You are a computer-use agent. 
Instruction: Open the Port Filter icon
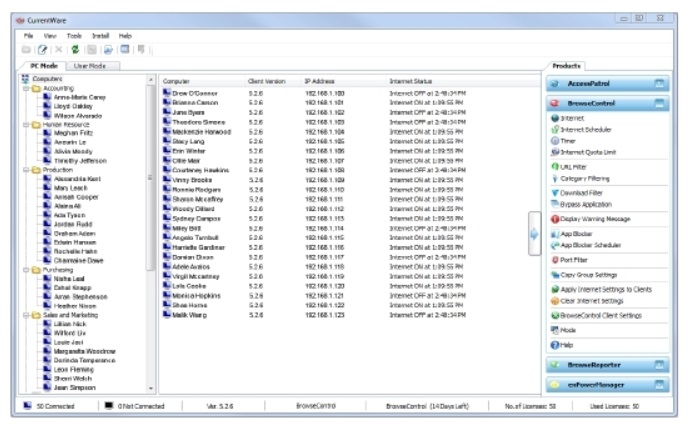[555, 260]
